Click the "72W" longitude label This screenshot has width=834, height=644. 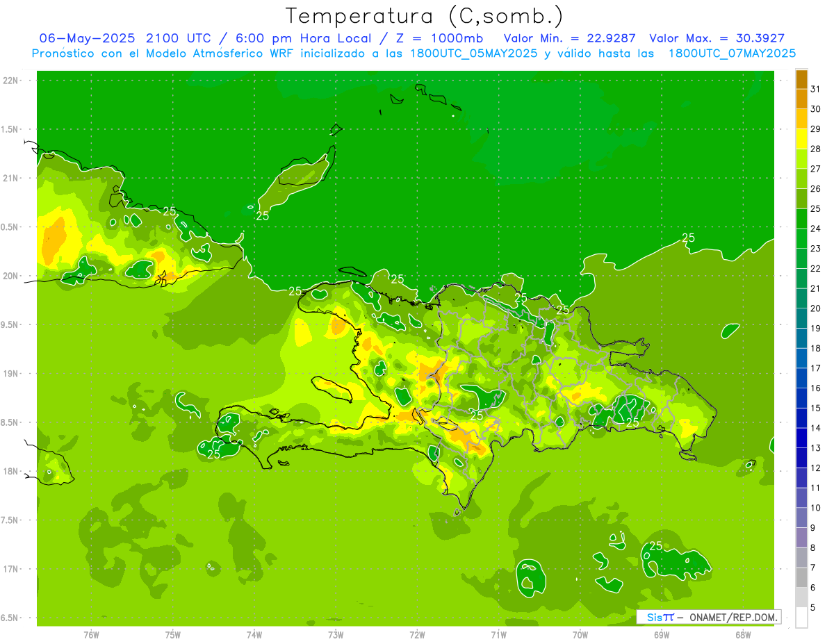pos(417,634)
